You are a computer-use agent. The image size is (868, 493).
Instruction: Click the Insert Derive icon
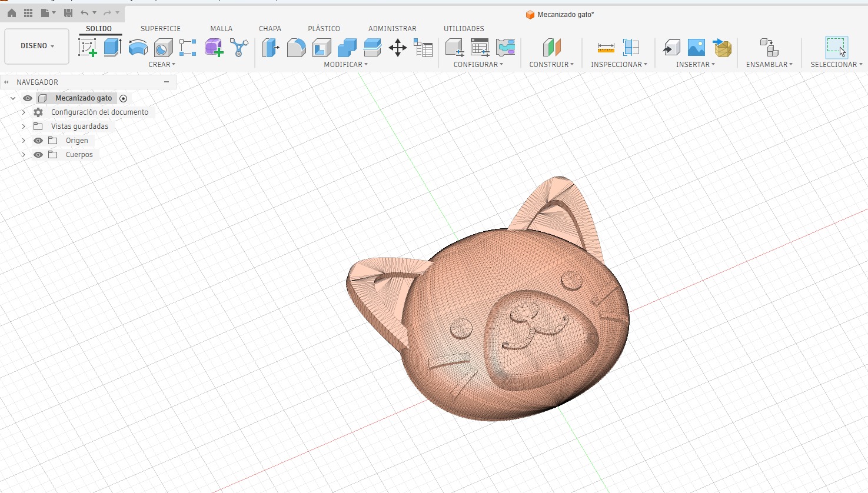pyautogui.click(x=671, y=48)
